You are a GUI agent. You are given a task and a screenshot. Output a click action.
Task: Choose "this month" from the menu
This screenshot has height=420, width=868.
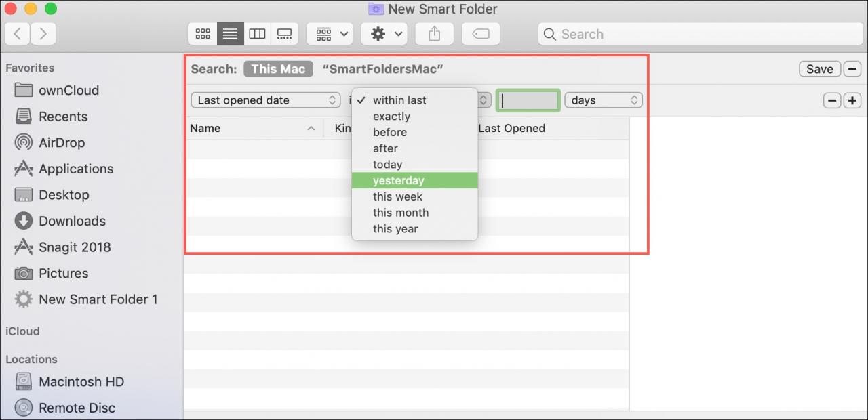click(x=415, y=213)
